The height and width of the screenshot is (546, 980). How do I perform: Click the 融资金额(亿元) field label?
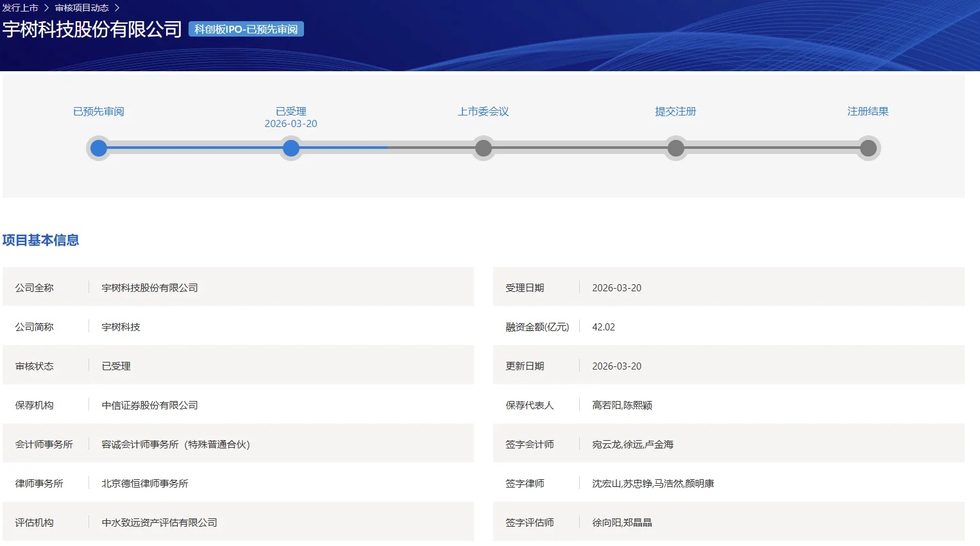(x=537, y=327)
